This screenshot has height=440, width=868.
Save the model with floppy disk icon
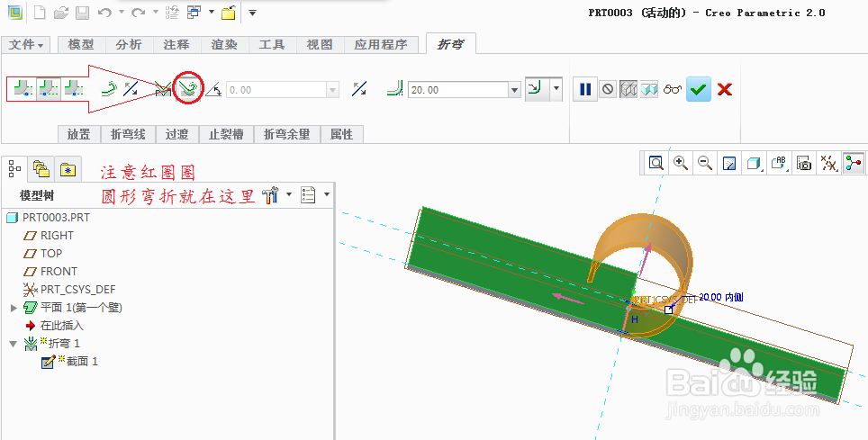tap(82, 13)
